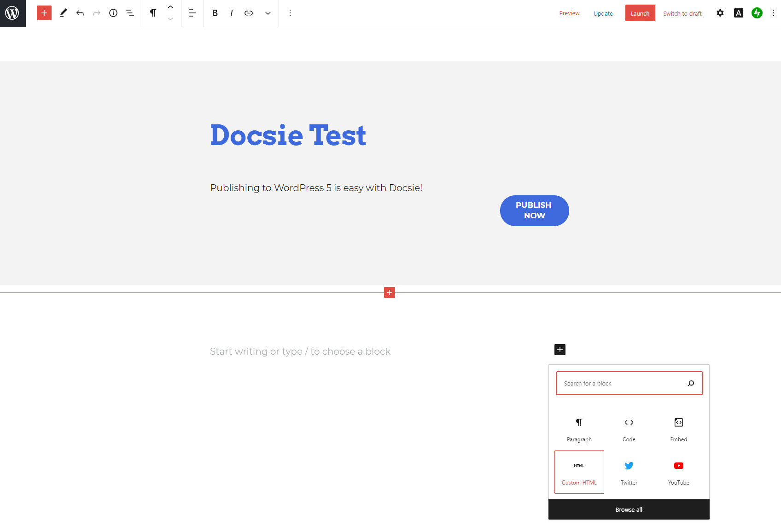Insert a Code block
This screenshot has width=781, height=532.
(x=629, y=429)
